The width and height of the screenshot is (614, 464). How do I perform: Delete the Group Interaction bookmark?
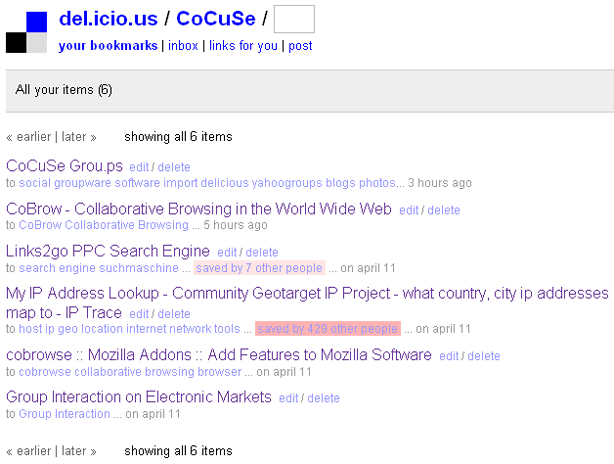point(324,398)
